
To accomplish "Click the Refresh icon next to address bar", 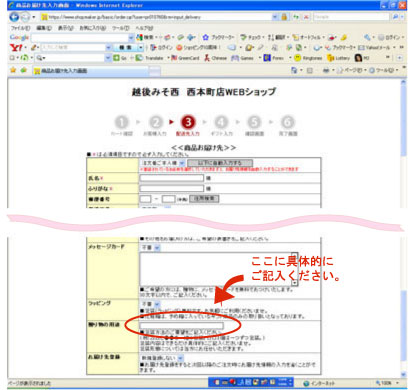I will coord(296,17).
